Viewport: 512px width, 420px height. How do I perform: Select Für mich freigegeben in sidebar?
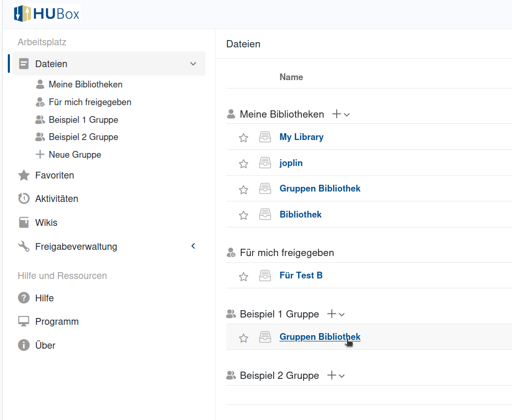tap(89, 102)
